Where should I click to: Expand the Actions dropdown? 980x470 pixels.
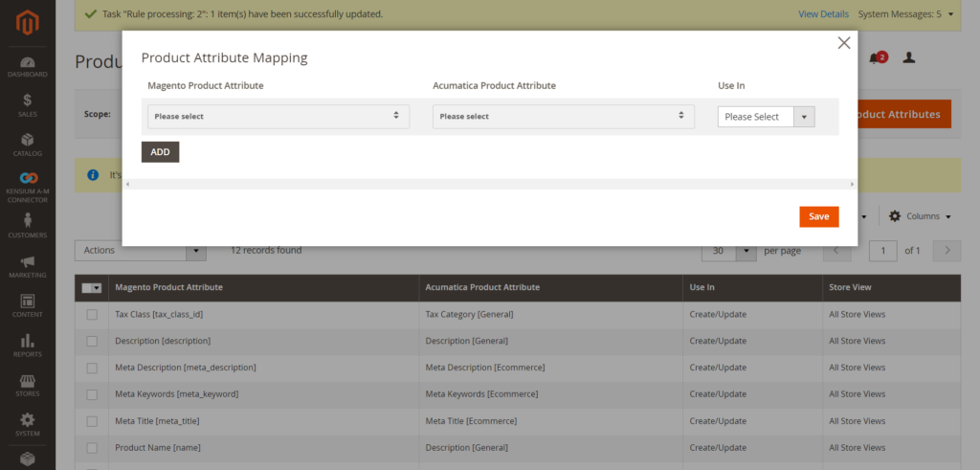[141, 251]
